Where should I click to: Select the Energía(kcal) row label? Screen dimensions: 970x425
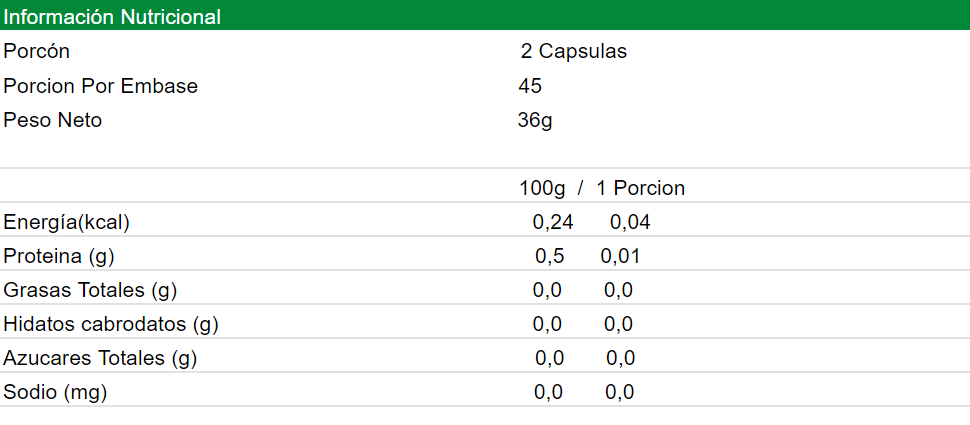coord(67,222)
